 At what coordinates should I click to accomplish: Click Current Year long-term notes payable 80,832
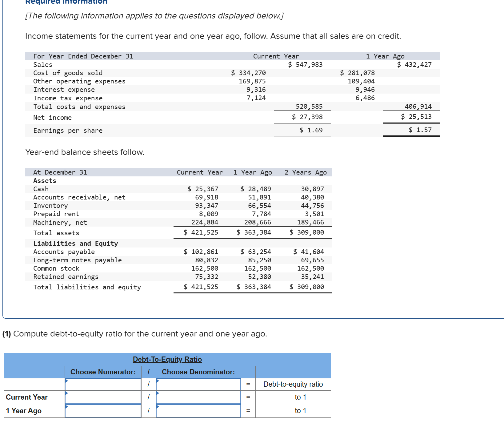point(206,260)
